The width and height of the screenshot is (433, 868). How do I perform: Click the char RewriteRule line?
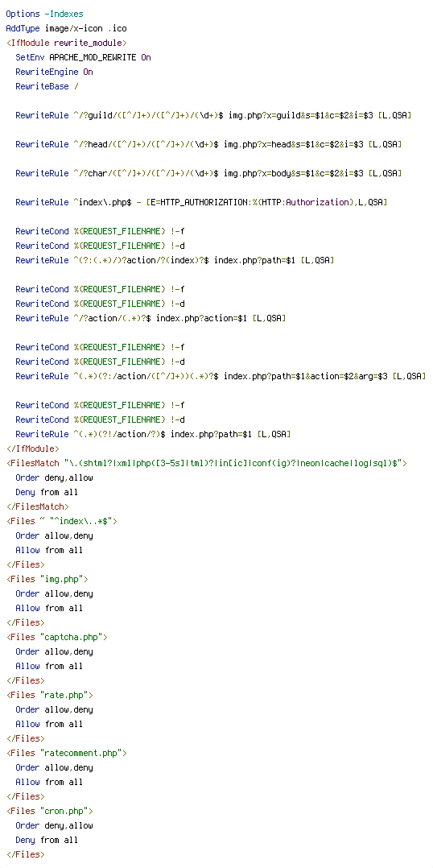coord(208,173)
